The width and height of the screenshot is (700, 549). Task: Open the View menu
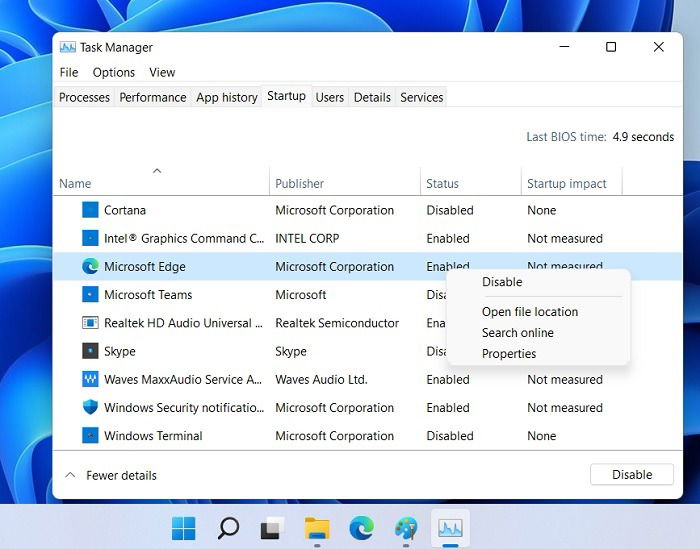pos(162,72)
